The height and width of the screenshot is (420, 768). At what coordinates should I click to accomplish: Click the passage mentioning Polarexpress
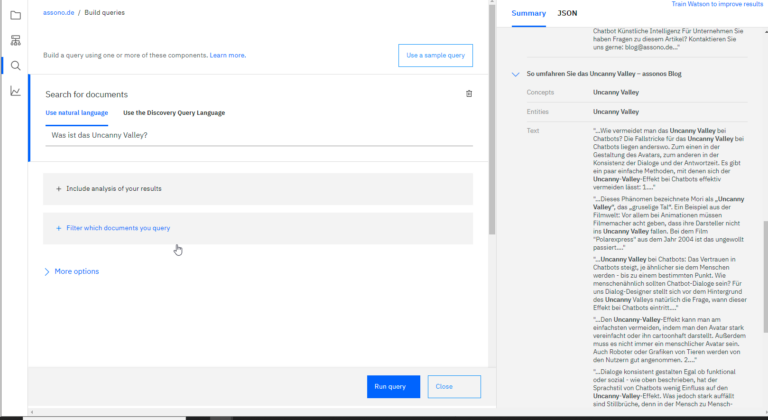[x=670, y=223]
